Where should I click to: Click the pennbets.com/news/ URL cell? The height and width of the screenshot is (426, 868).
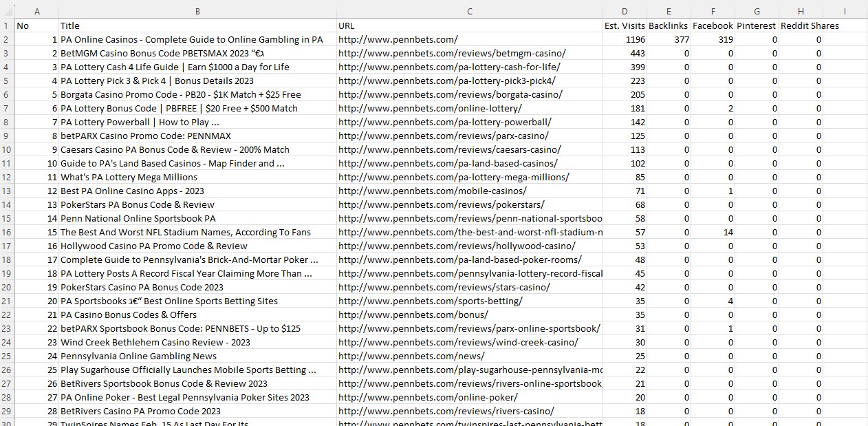pos(469,356)
